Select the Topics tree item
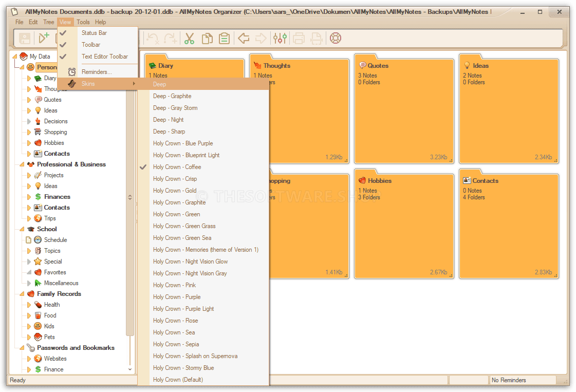Image resolution: width=576 pixels, height=392 pixels. (52, 251)
